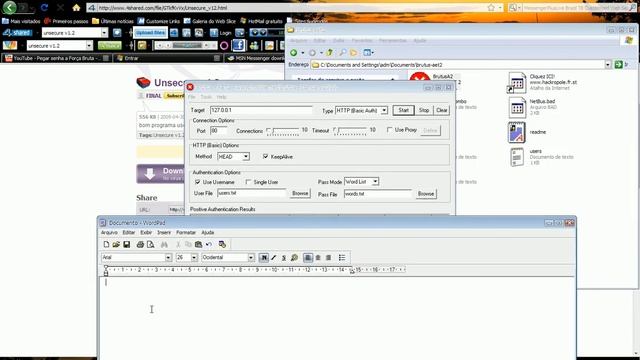Open the WordPad font name dropdown

coord(168,258)
